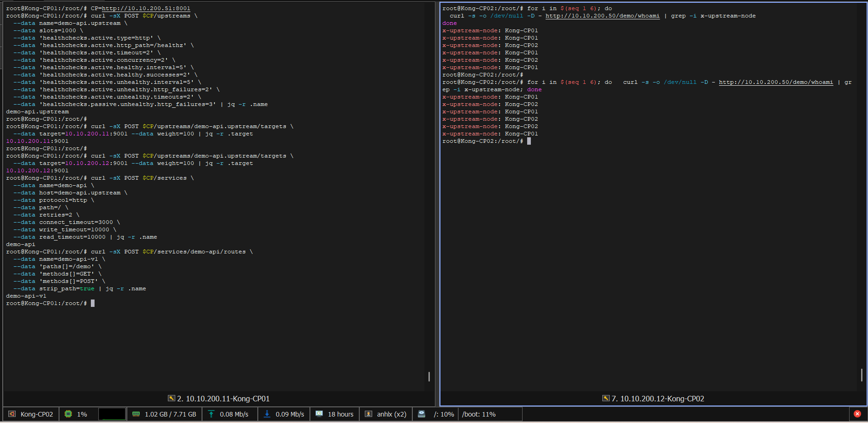This screenshot has height=423, width=868.
Task: Click the purple 10.10.200.11:9001 output line
Action: pos(37,141)
